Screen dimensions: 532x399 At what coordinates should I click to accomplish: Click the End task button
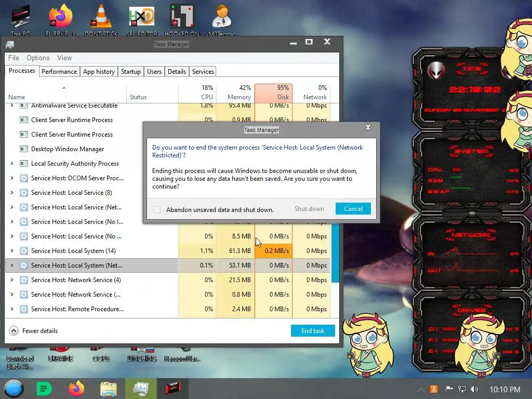(313, 331)
